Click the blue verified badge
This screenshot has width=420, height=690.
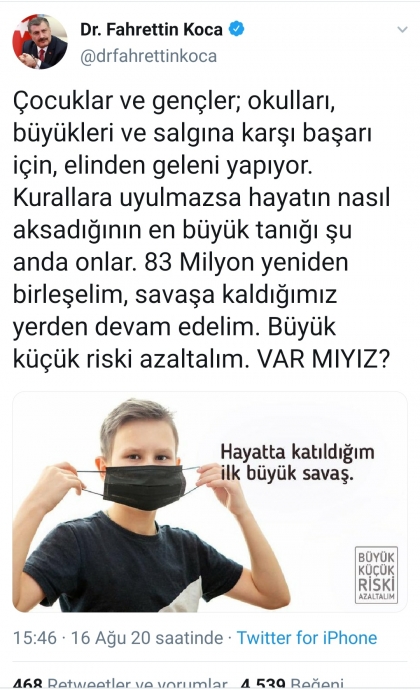point(236,29)
